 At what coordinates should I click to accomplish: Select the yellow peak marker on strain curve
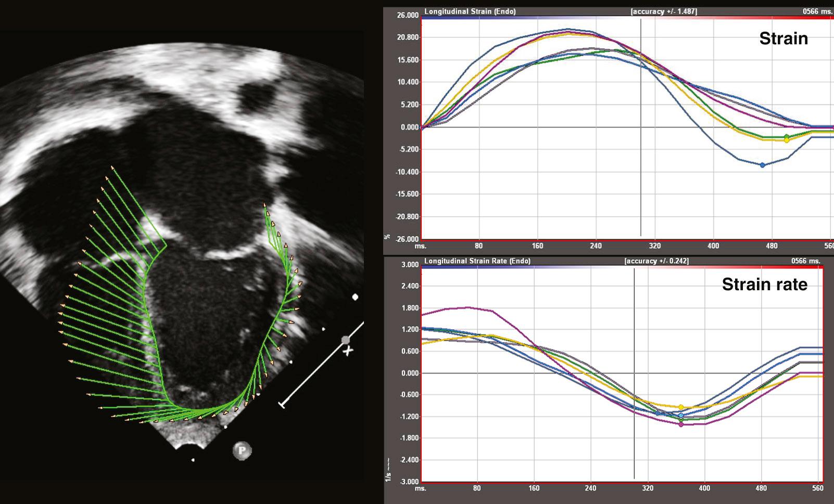pyautogui.click(x=786, y=140)
